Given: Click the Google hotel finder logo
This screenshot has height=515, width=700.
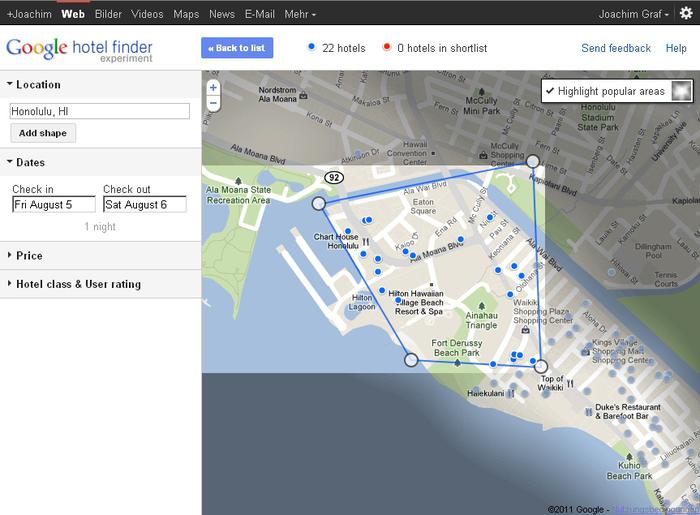Looking at the screenshot, I should [x=79, y=50].
